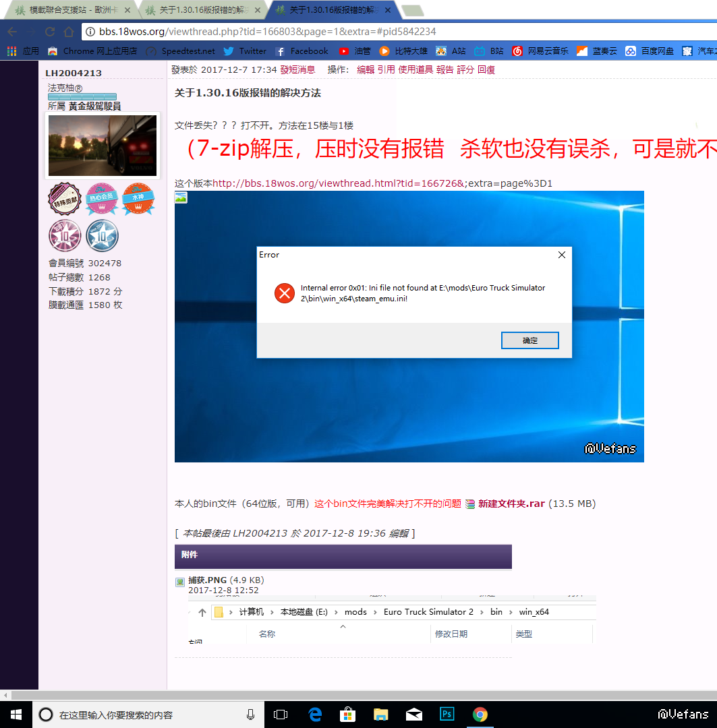Open a new browser tab
The image size is (717, 728).
(413, 11)
